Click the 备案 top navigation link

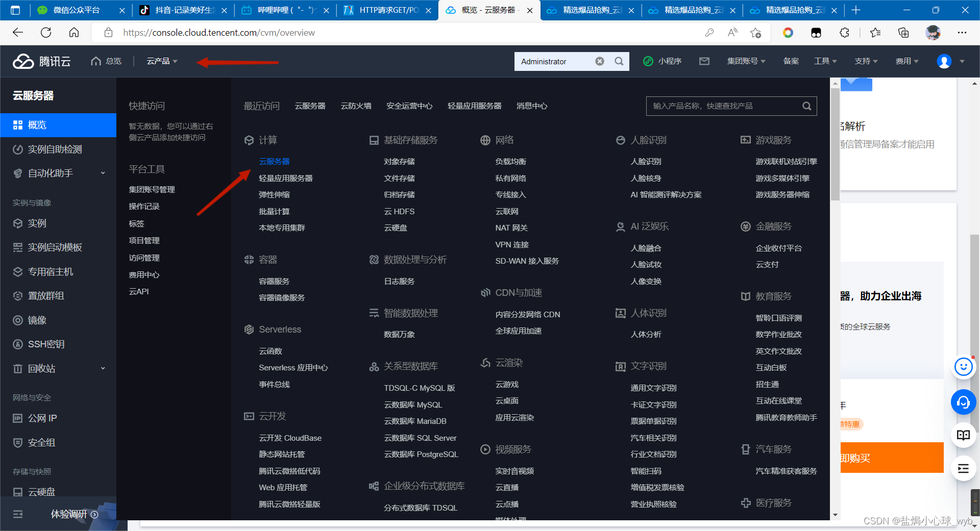click(x=791, y=61)
